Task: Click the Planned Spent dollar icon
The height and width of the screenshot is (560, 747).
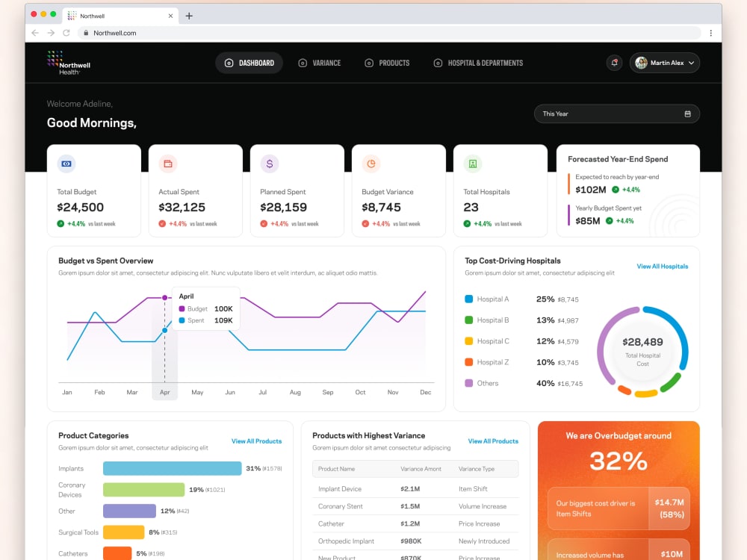Action: point(270,164)
